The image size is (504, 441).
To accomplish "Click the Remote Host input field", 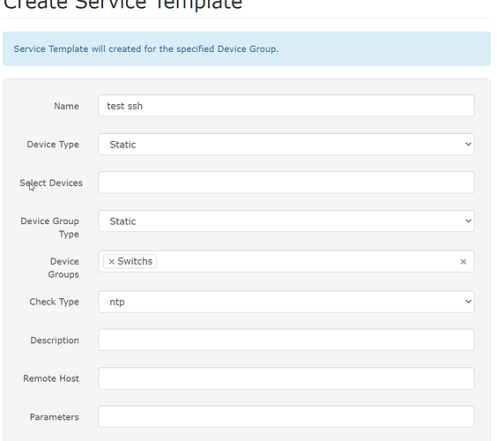I will (x=286, y=378).
